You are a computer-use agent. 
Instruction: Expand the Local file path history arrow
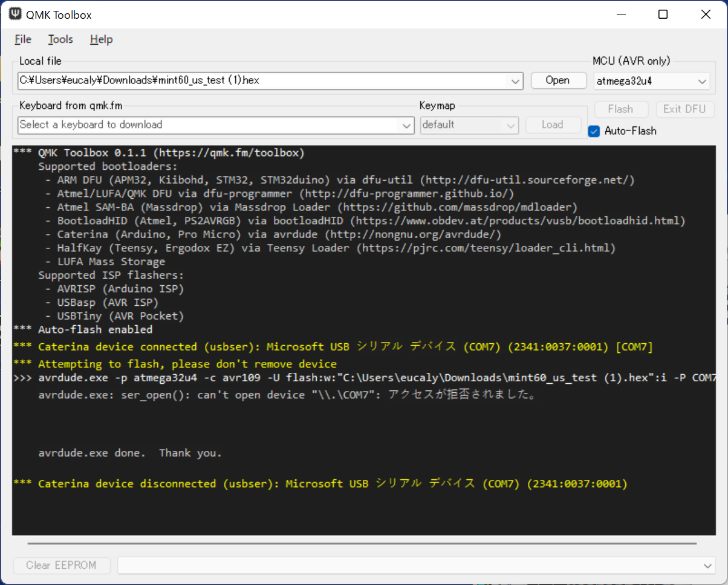coord(516,80)
